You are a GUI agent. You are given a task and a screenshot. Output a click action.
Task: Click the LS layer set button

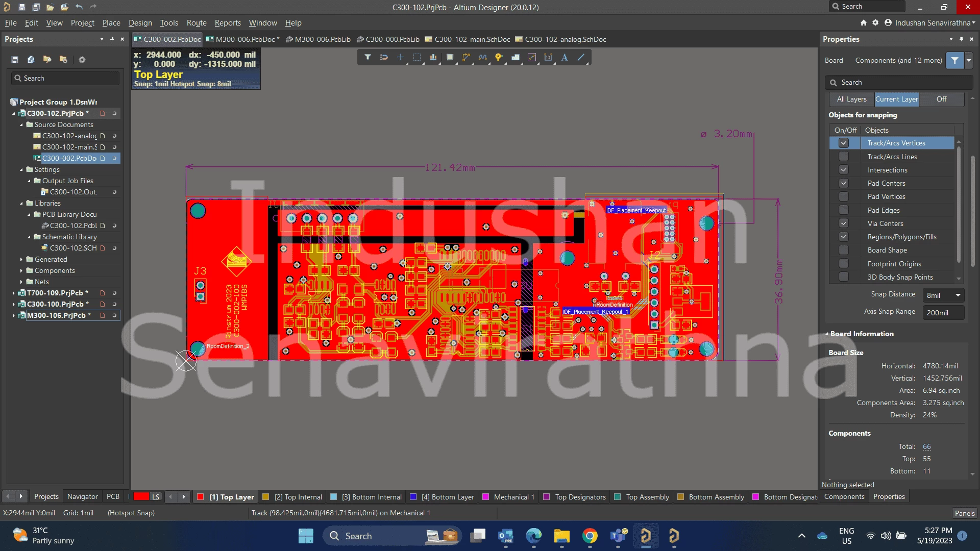pyautogui.click(x=156, y=497)
